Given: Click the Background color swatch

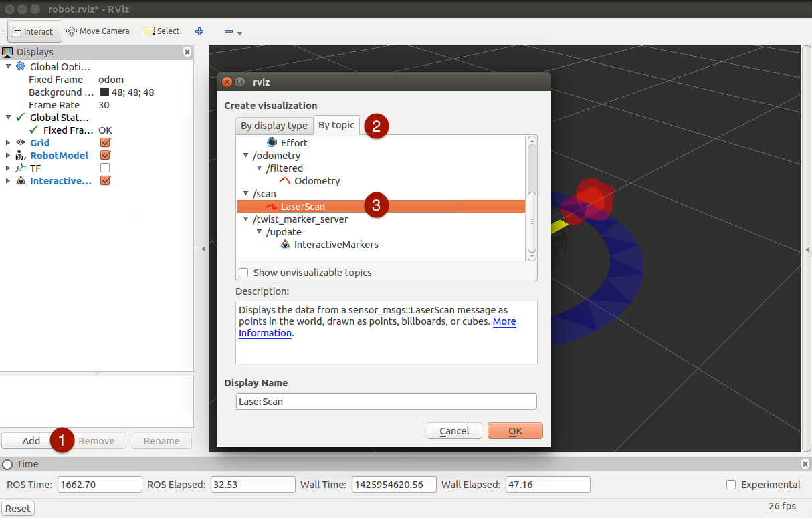Looking at the screenshot, I should coord(104,92).
